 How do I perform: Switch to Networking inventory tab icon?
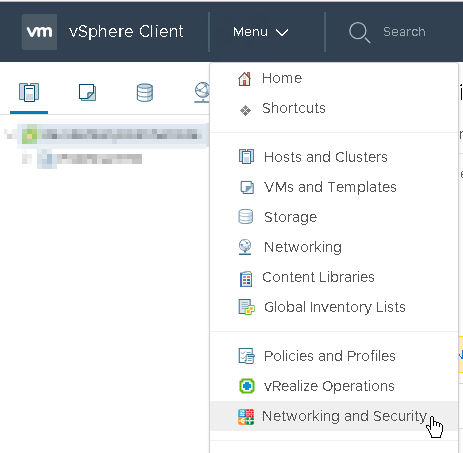pos(202,92)
